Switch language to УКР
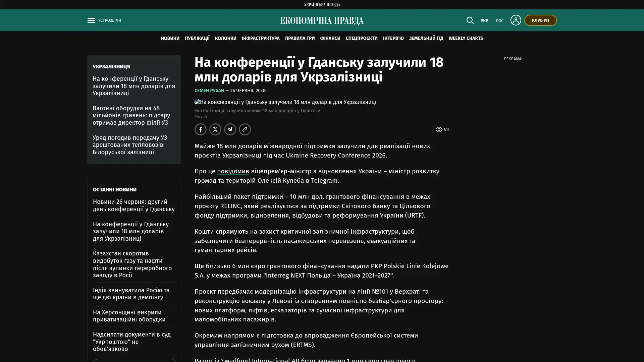Viewport: 644px width, 362px height. pos(484,21)
